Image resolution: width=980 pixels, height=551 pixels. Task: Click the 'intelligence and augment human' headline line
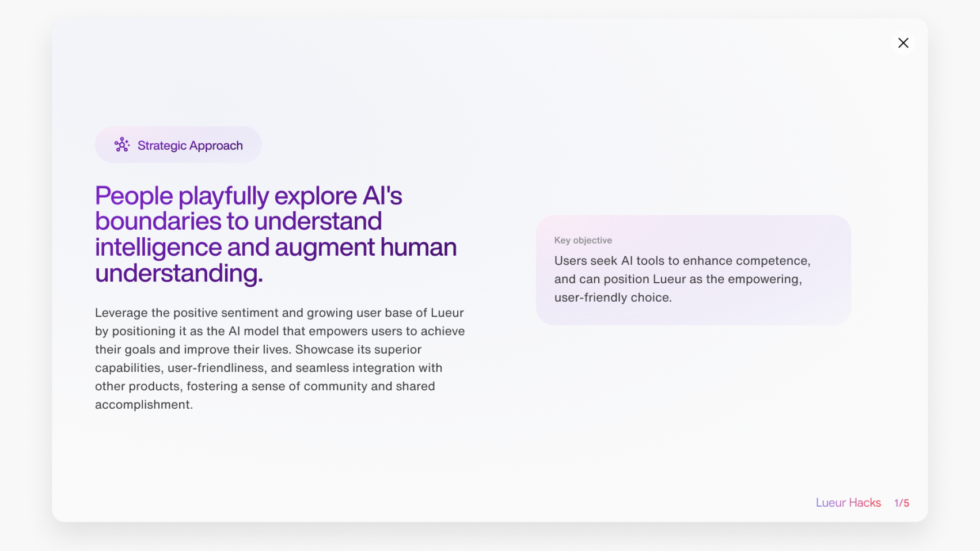275,248
